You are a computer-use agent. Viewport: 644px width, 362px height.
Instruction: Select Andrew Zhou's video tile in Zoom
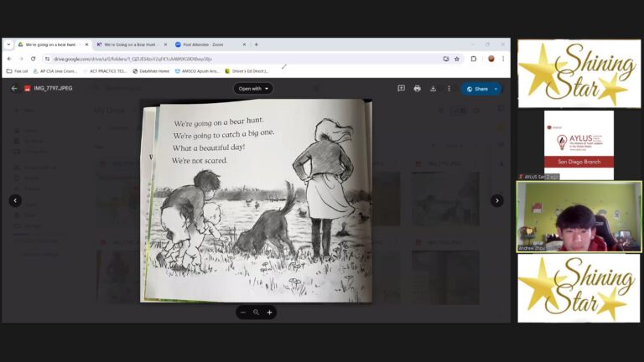coord(579,217)
